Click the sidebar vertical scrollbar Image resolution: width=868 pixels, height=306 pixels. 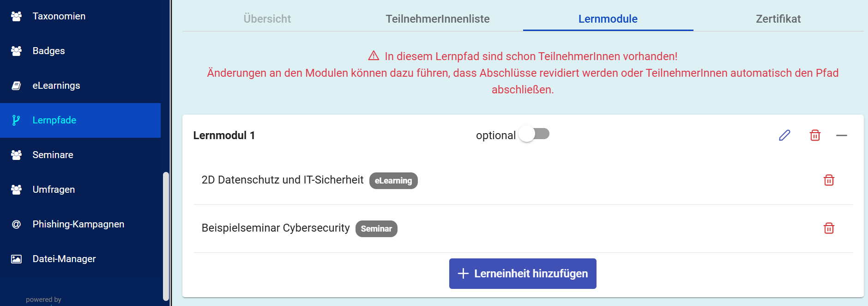pos(166,236)
